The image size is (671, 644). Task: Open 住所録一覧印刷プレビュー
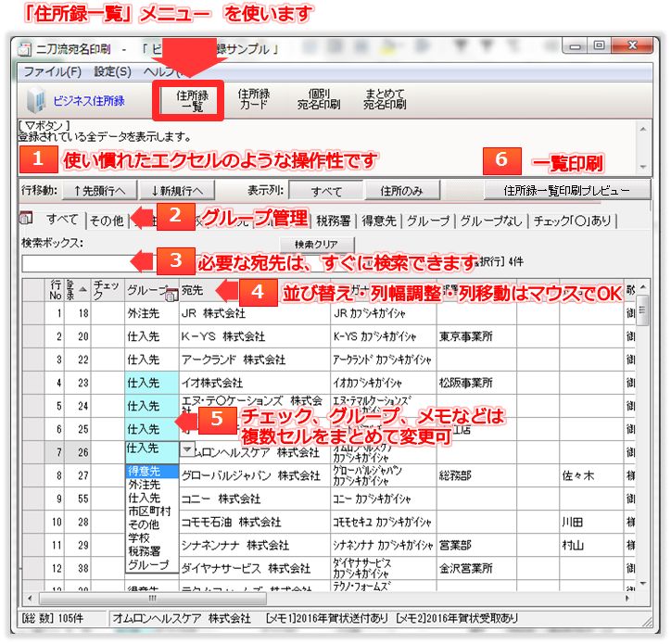coord(567,191)
